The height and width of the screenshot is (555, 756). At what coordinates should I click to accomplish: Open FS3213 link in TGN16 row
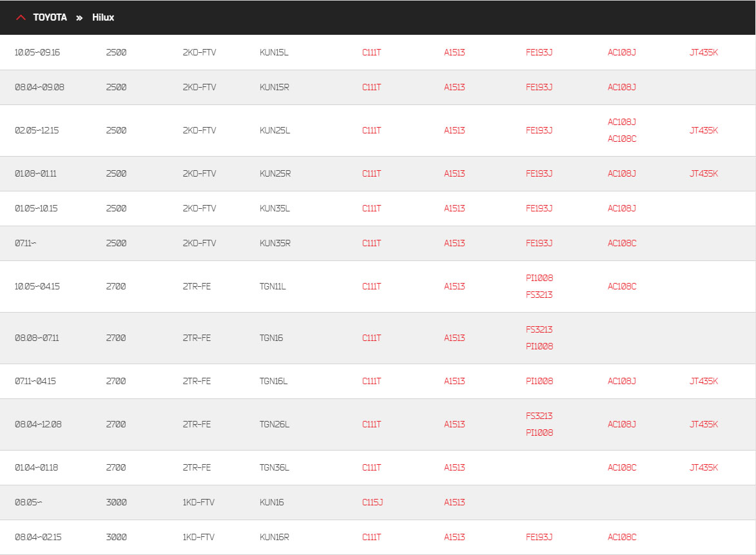click(539, 329)
